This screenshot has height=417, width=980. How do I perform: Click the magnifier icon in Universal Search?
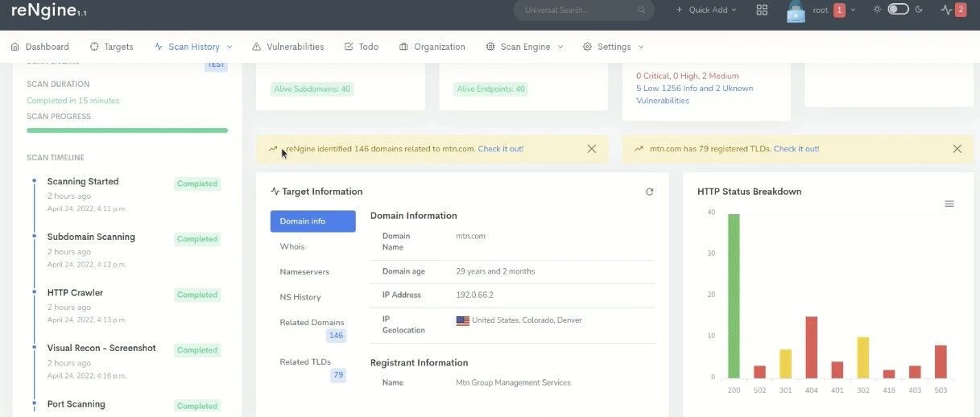click(x=642, y=10)
